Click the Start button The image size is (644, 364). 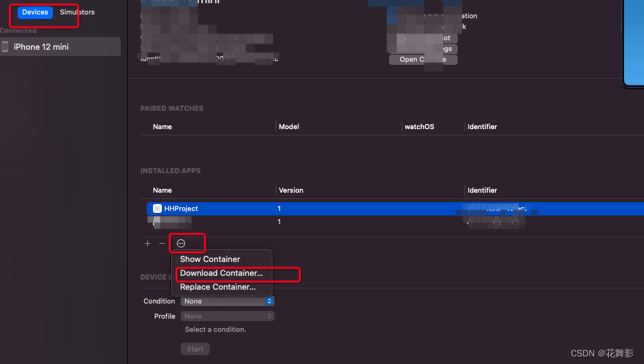(x=195, y=349)
